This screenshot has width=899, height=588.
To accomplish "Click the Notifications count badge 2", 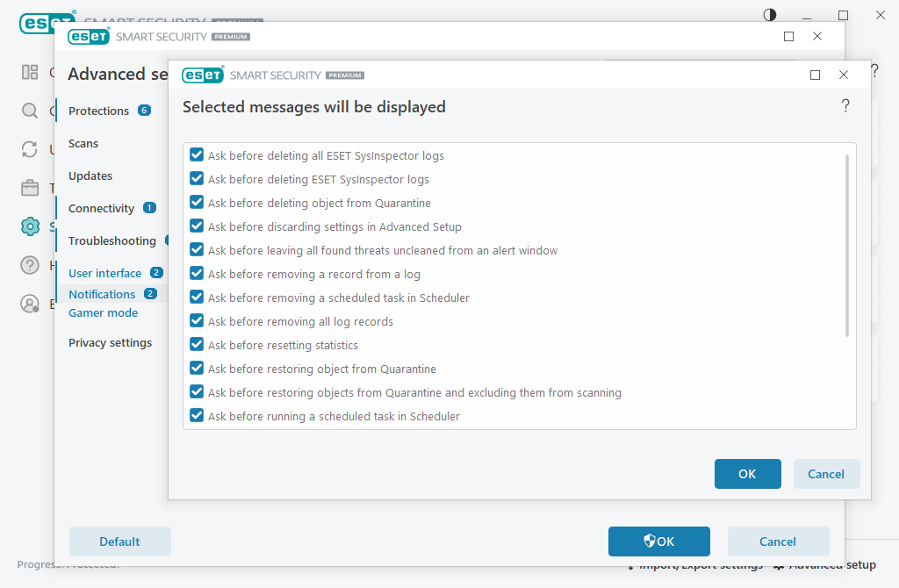I will 151,293.
